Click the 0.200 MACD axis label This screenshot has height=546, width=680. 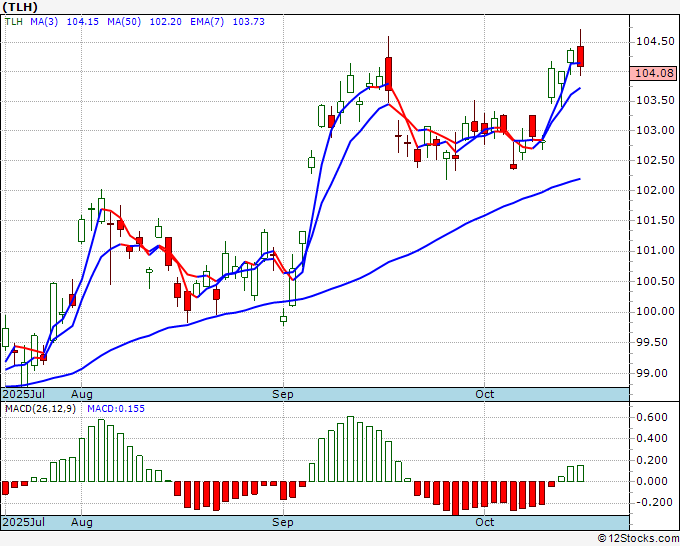point(651,460)
